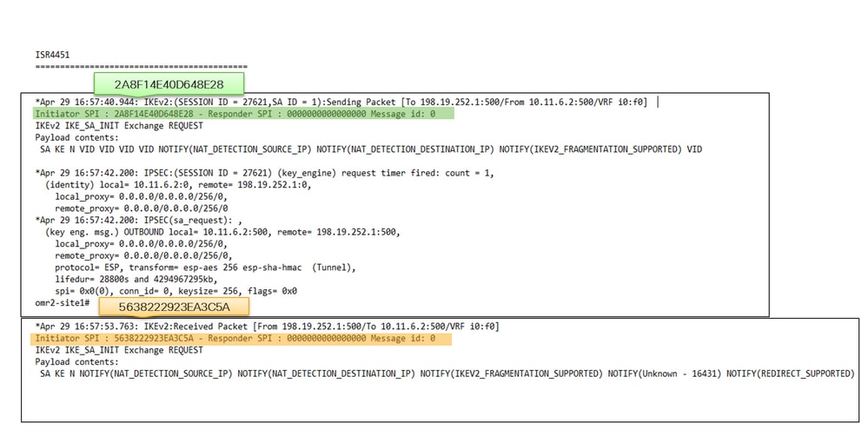Click the orange callout label 5638222923EA3C5A
The width and height of the screenshot is (868, 443).
pyautogui.click(x=174, y=307)
